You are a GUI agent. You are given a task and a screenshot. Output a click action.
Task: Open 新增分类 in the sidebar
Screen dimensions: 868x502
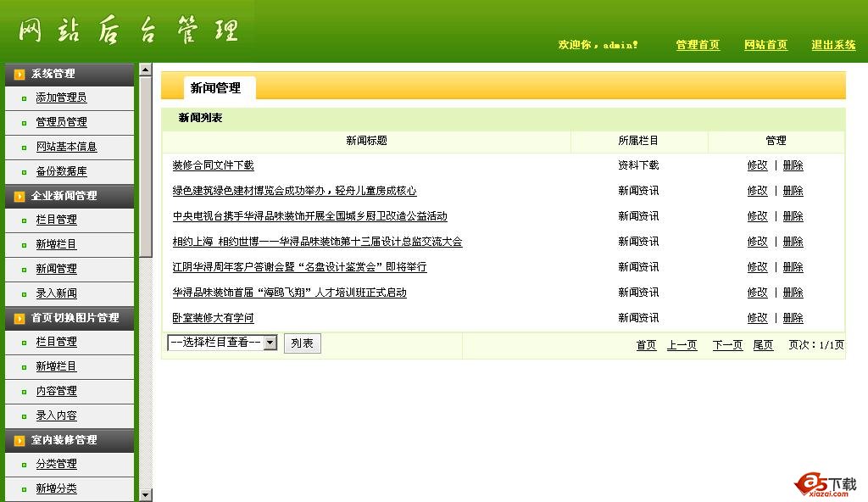tap(57, 488)
